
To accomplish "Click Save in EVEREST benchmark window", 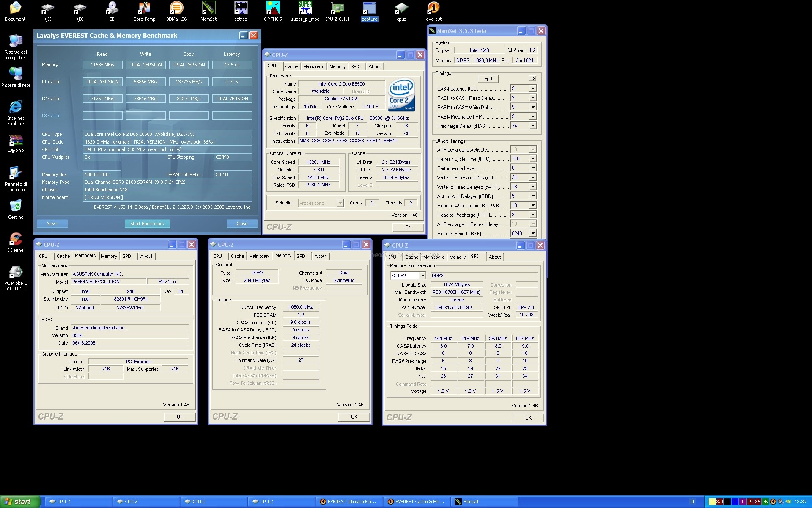I will pyautogui.click(x=52, y=224).
